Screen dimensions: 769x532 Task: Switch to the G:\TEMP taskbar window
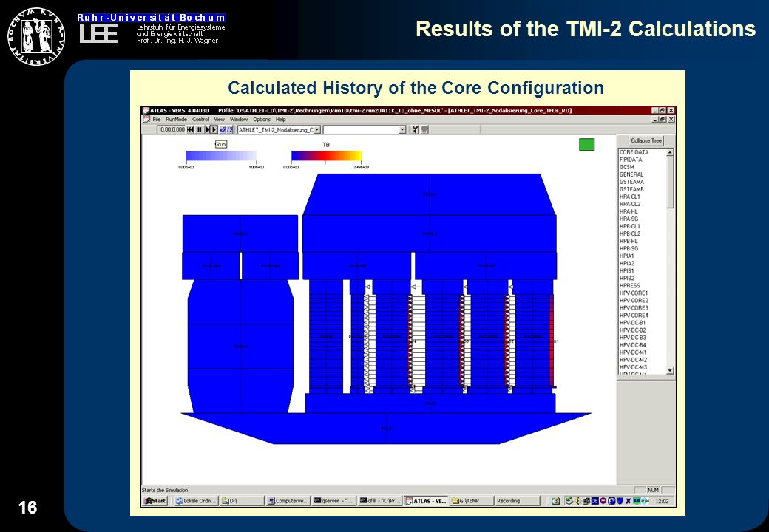(x=471, y=501)
